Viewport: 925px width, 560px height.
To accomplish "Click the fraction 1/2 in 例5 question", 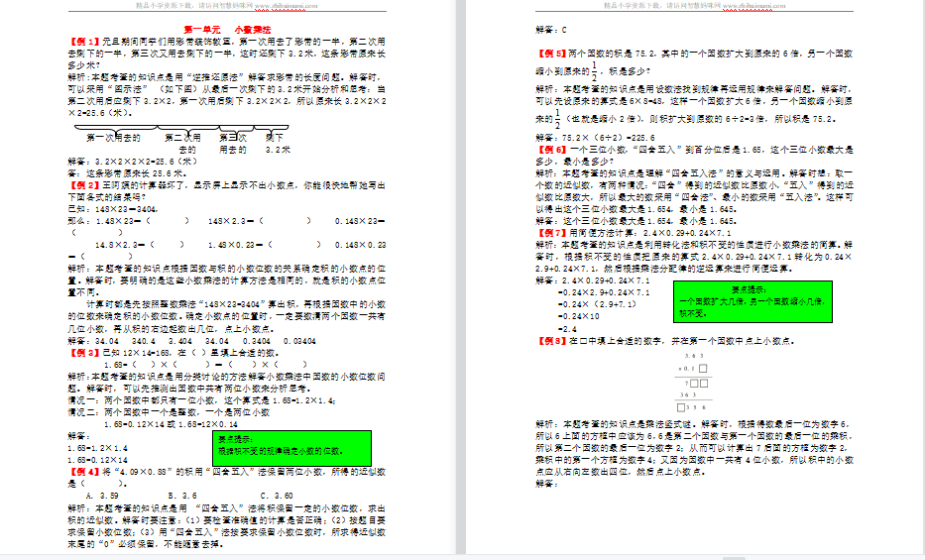I will (595, 69).
